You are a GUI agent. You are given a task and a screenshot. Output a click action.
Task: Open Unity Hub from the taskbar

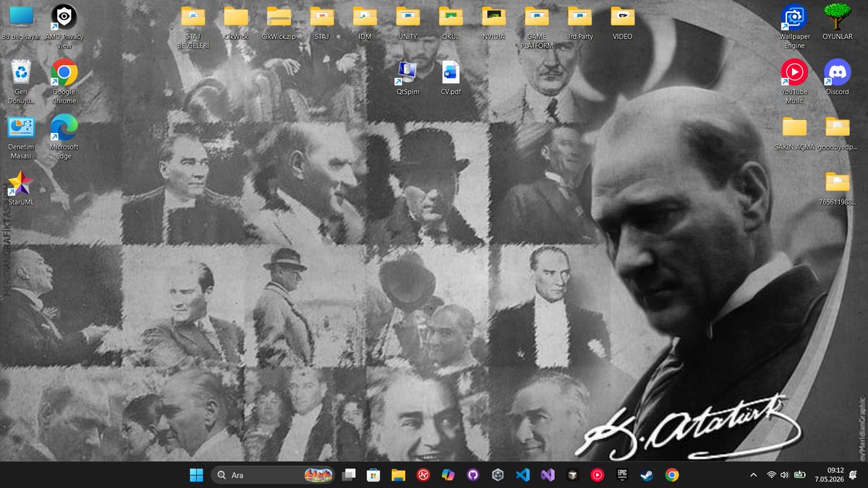pos(498,475)
